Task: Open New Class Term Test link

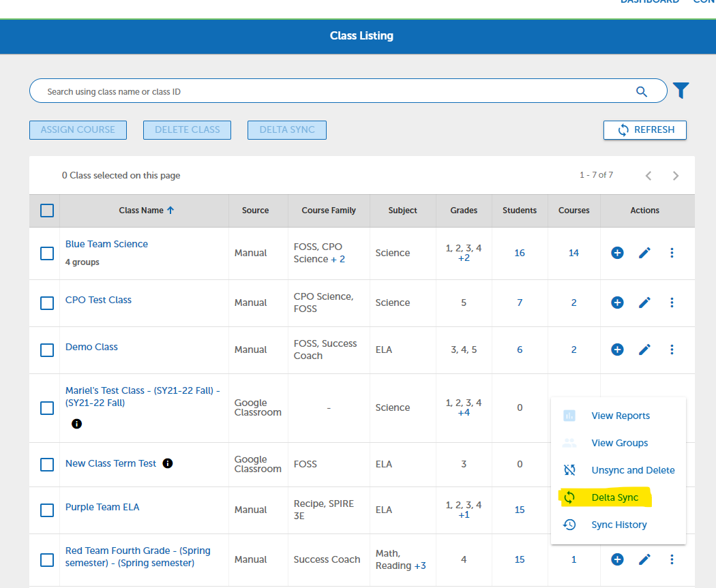Action: point(110,463)
